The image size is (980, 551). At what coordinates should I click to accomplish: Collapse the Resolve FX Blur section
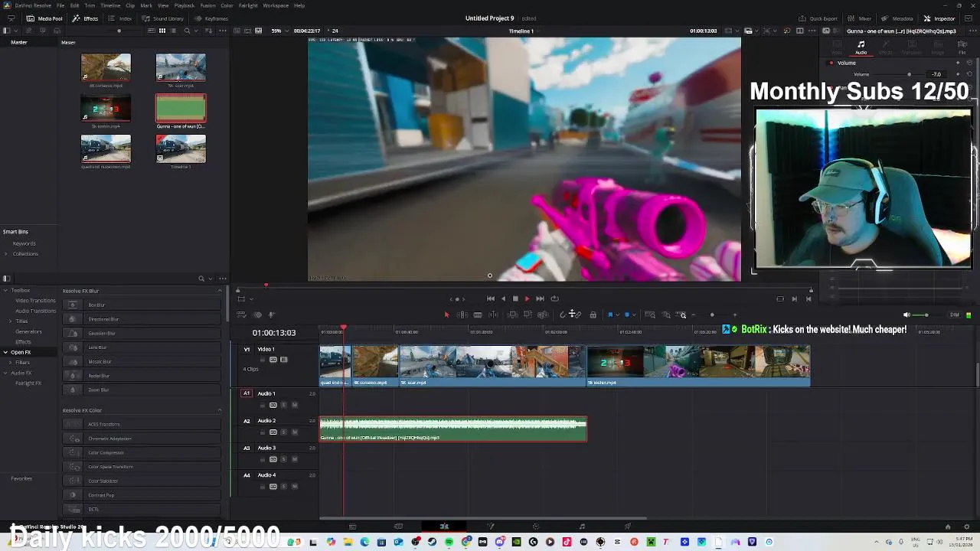[x=220, y=291]
